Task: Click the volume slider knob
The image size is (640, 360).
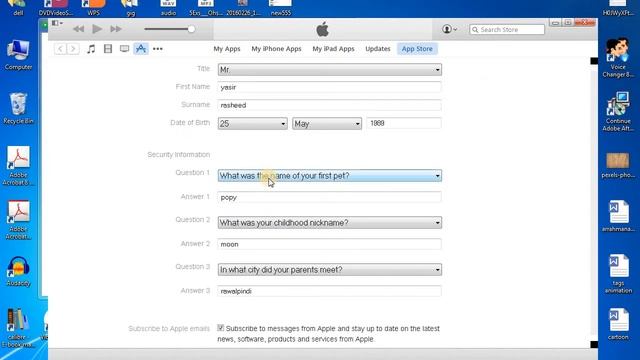Action: (x=191, y=29)
